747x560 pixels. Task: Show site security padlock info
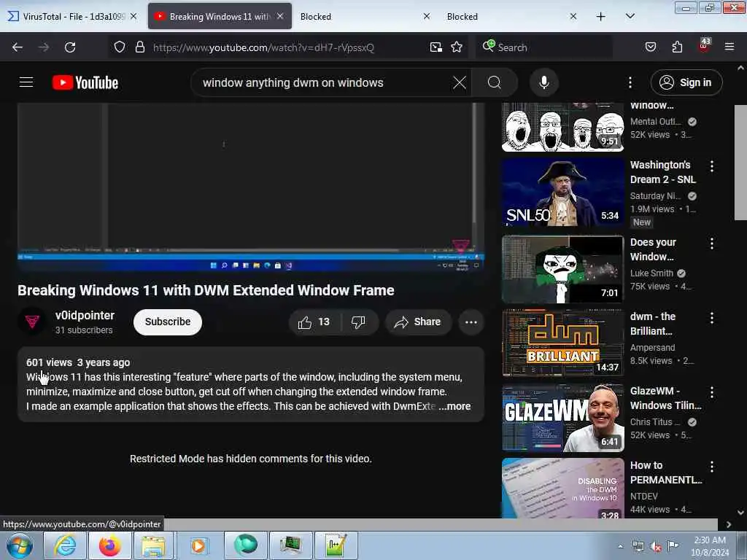point(139,47)
